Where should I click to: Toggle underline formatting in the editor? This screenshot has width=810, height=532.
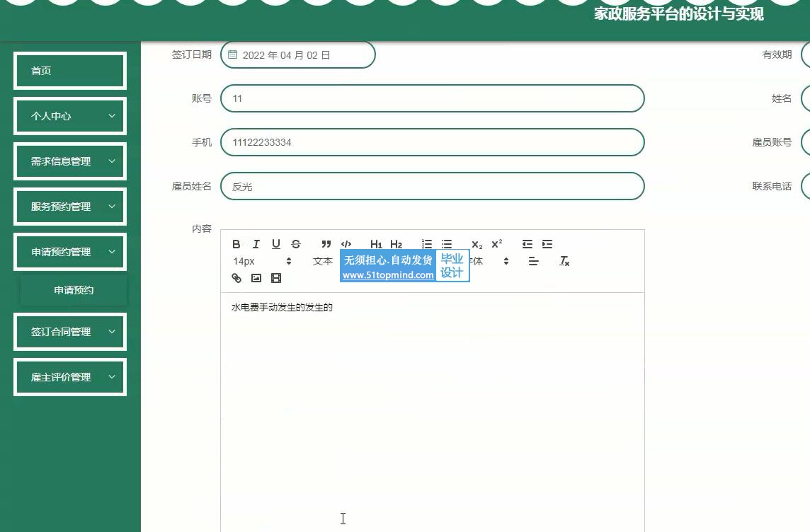point(276,244)
